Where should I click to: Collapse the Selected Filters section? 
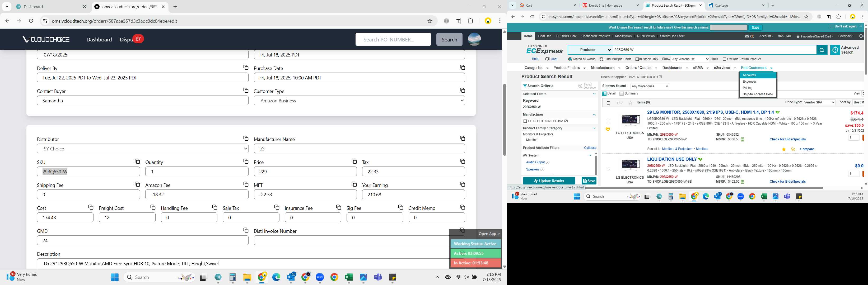(594, 94)
